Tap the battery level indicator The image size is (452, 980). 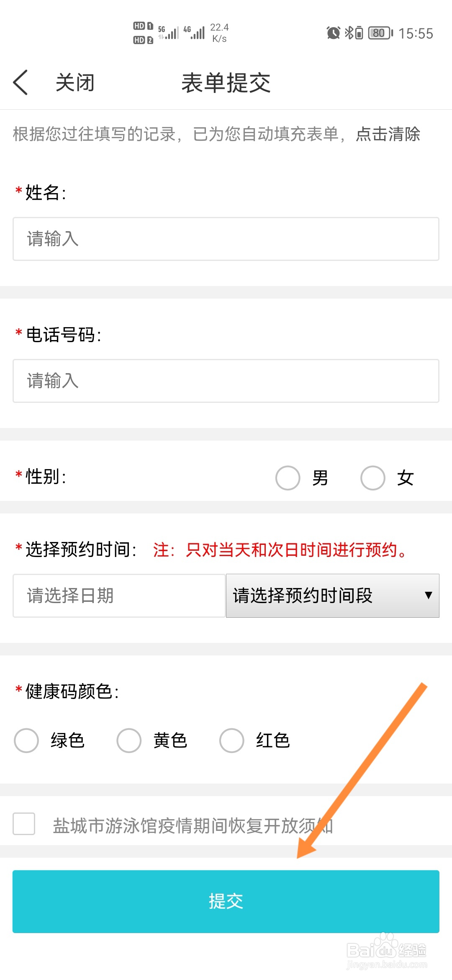380,33
